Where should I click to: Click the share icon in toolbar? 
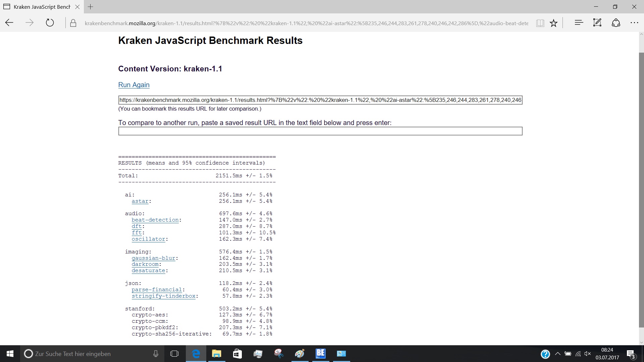click(616, 23)
